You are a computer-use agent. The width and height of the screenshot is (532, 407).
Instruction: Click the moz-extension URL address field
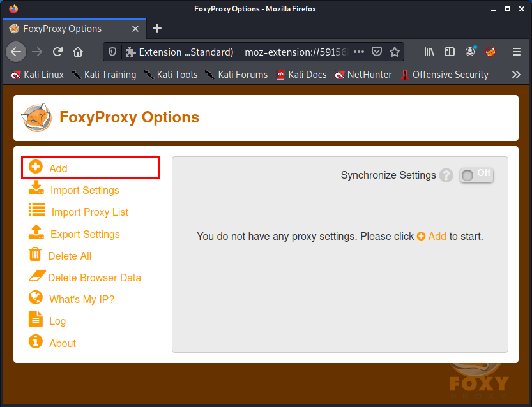295,52
